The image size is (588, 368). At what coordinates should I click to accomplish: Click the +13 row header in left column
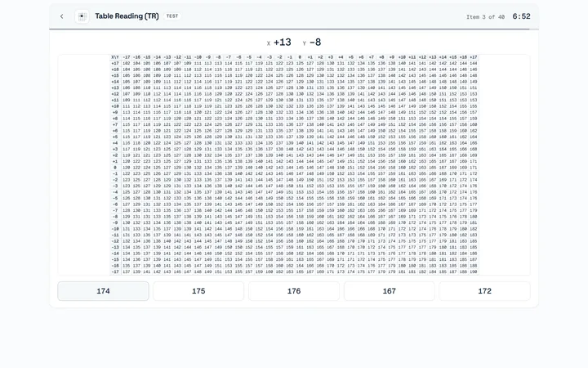[x=115, y=88]
